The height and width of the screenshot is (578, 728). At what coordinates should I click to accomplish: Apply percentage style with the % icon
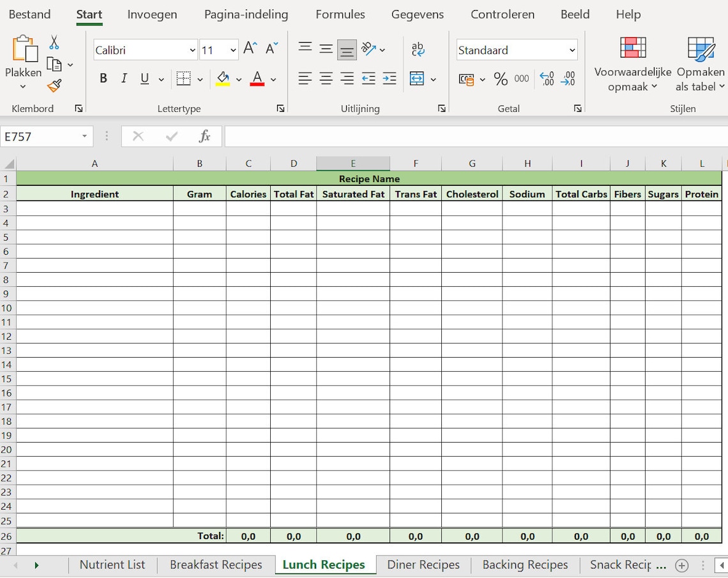[502, 78]
